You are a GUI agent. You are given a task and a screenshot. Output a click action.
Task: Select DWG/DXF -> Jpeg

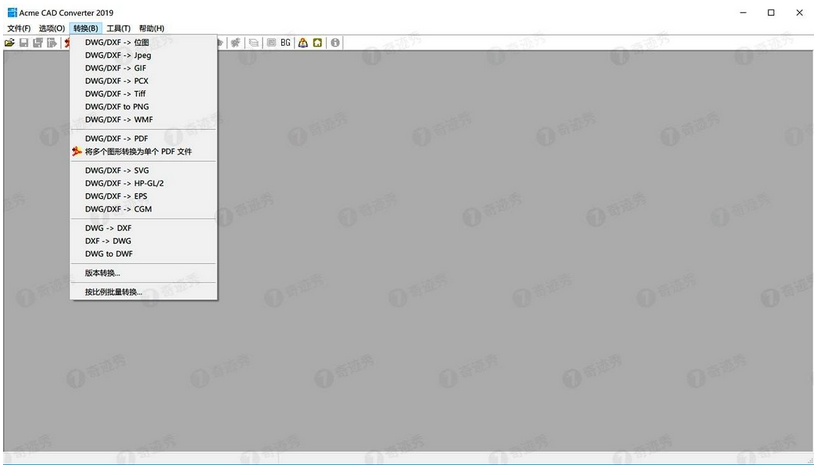pyautogui.click(x=143, y=55)
